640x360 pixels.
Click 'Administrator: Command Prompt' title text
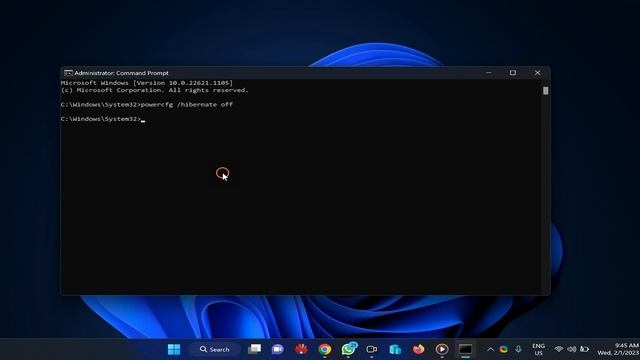click(x=121, y=73)
